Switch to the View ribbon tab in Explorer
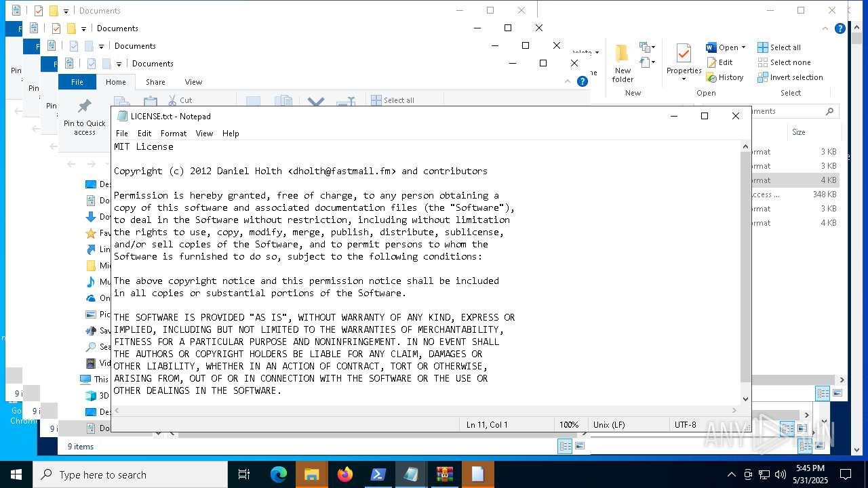Viewport: 868px width, 488px height. coord(193,82)
